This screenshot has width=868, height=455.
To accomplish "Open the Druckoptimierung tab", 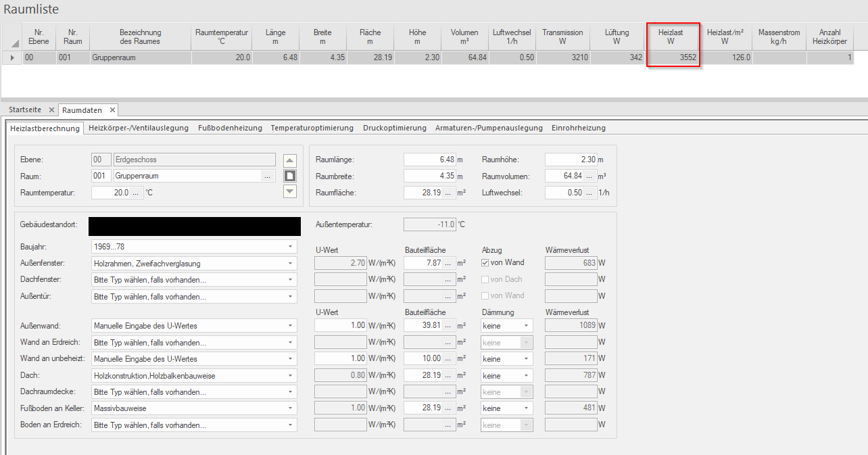I will click(x=395, y=128).
